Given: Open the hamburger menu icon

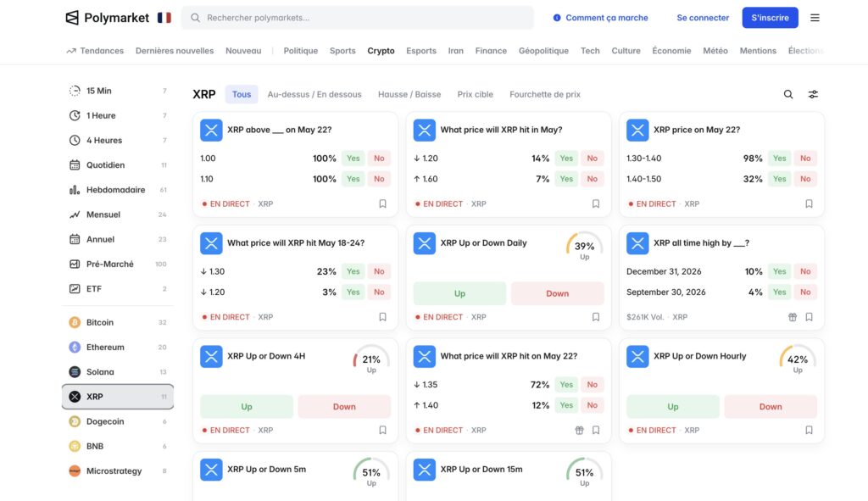Looking at the screenshot, I should point(815,18).
